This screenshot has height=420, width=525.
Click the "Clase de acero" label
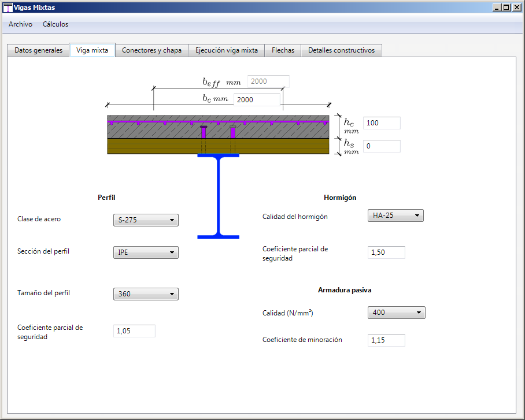click(x=39, y=219)
